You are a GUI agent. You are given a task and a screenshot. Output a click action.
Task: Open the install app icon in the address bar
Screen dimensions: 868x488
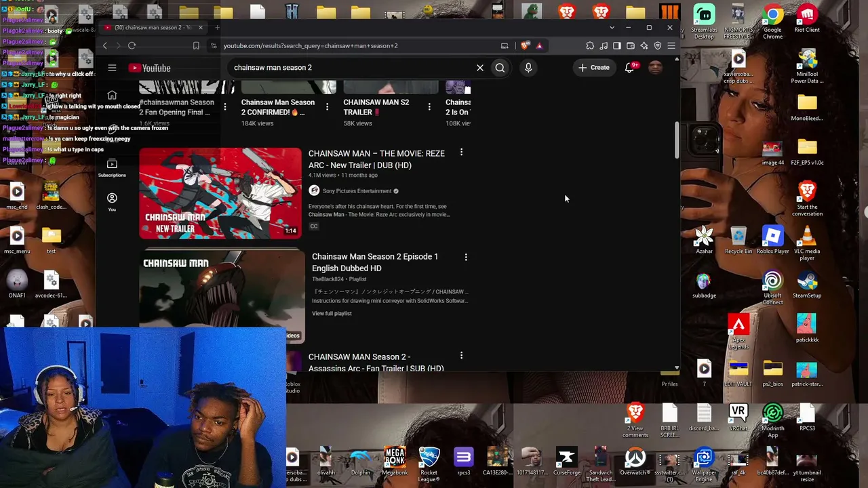(505, 46)
